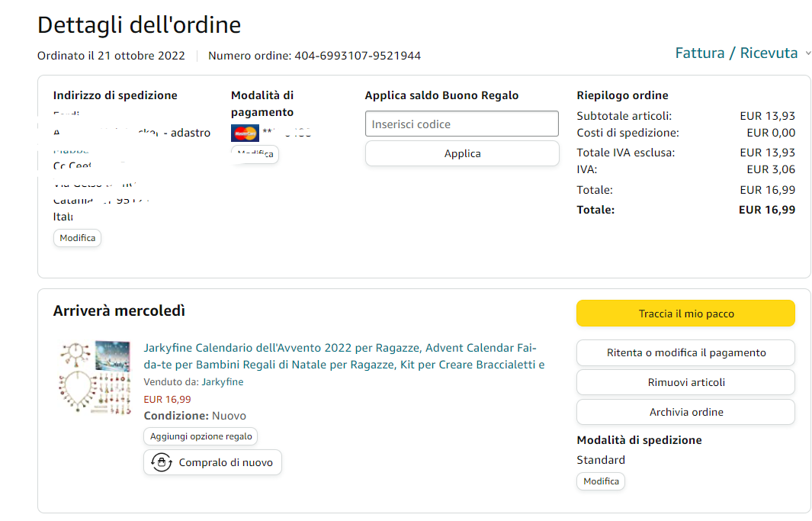Open the Fattura / Ricevuta dropdown
812x521 pixels.
(x=736, y=53)
